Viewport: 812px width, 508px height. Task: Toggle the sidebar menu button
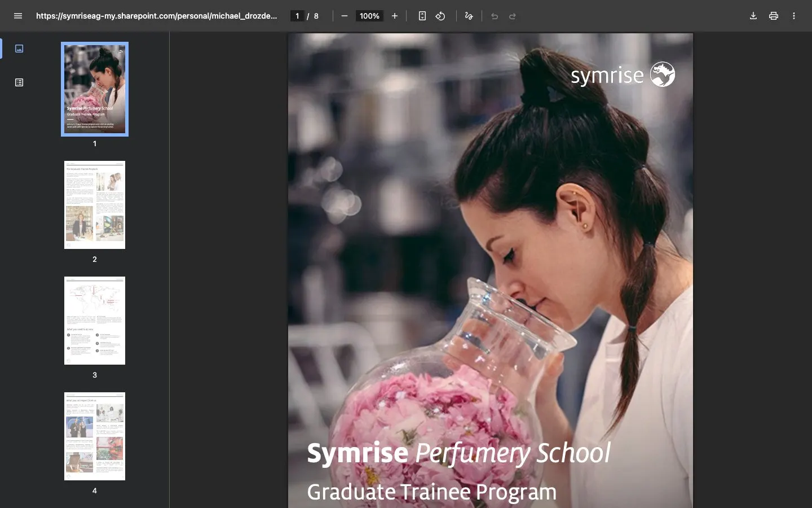18,16
